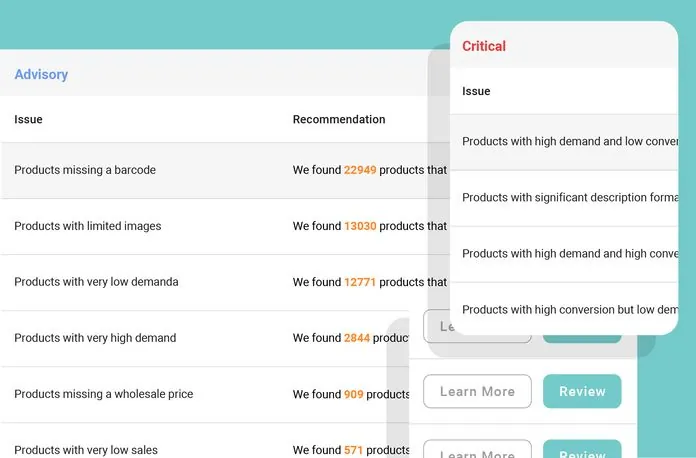The width and height of the screenshot is (696, 458).
Task: Click the Issue column header under Advisory
Action: (28, 120)
